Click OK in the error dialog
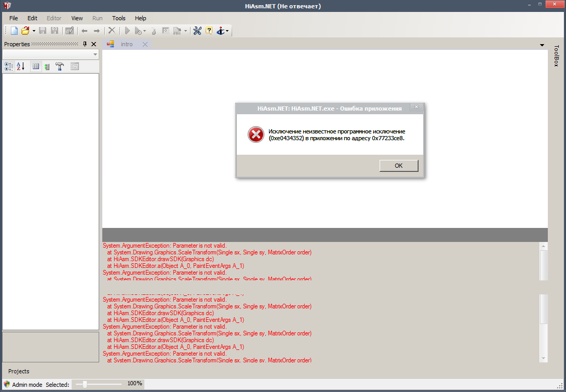Viewport: 566px width, 392px height. click(x=398, y=166)
